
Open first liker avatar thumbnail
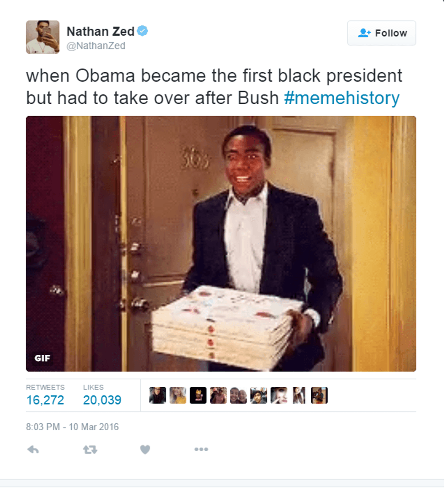point(157,395)
